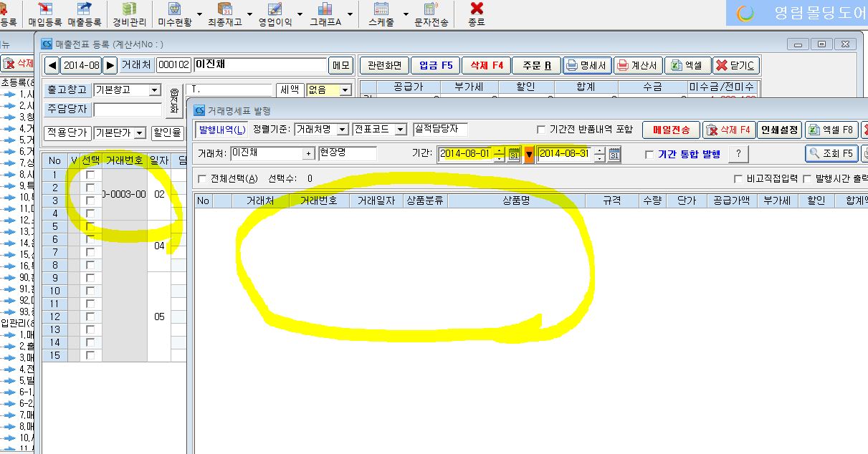Click the 실적담당자 input field
The width and height of the screenshot is (868, 454).
[x=441, y=130]
